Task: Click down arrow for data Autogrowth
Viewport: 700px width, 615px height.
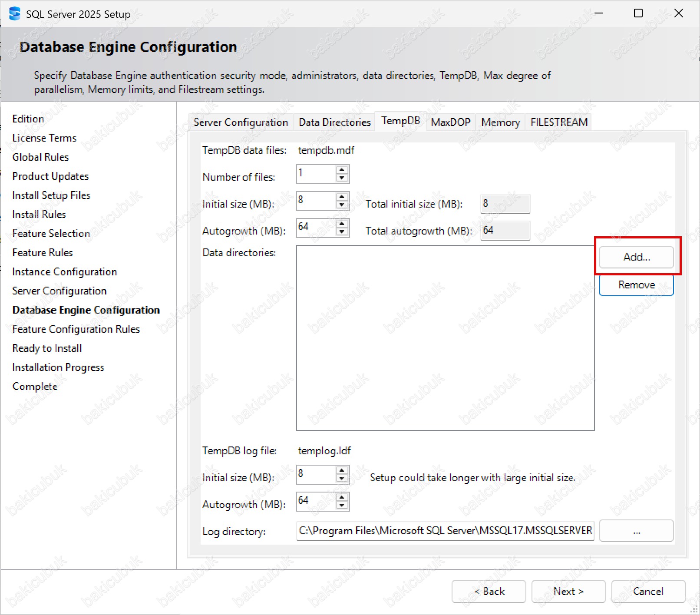Action: [342, 232]
